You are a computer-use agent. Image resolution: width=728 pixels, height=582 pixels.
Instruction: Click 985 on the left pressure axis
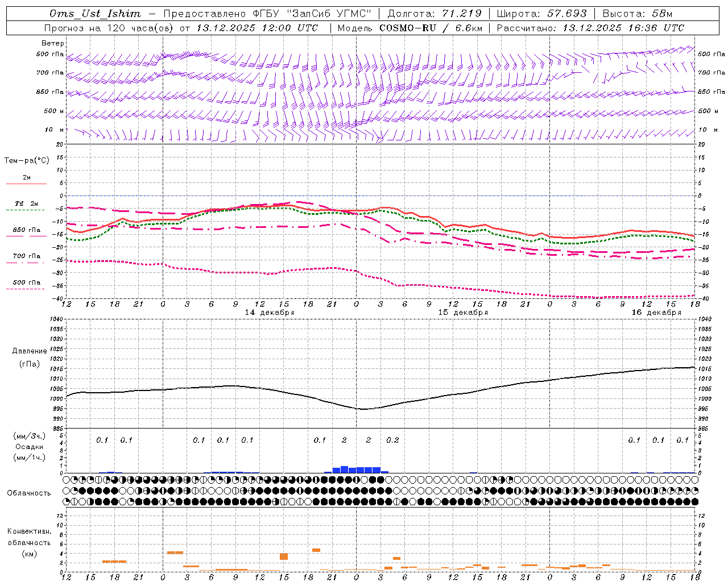tap(58, 429)
